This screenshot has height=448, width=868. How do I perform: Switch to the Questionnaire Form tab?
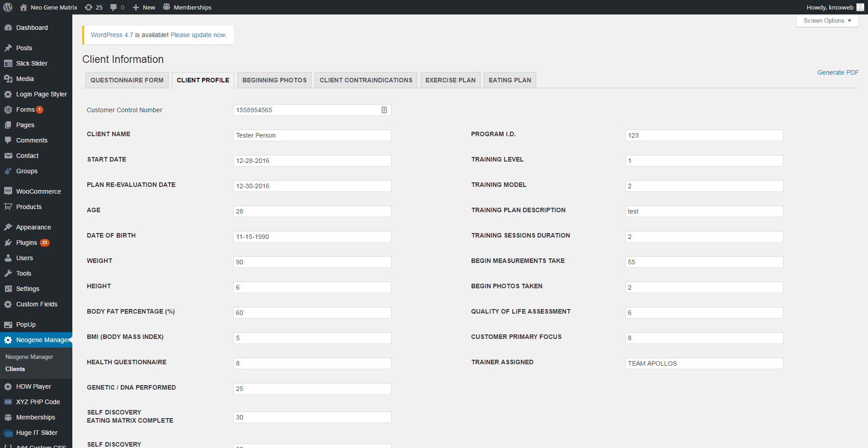127,80
